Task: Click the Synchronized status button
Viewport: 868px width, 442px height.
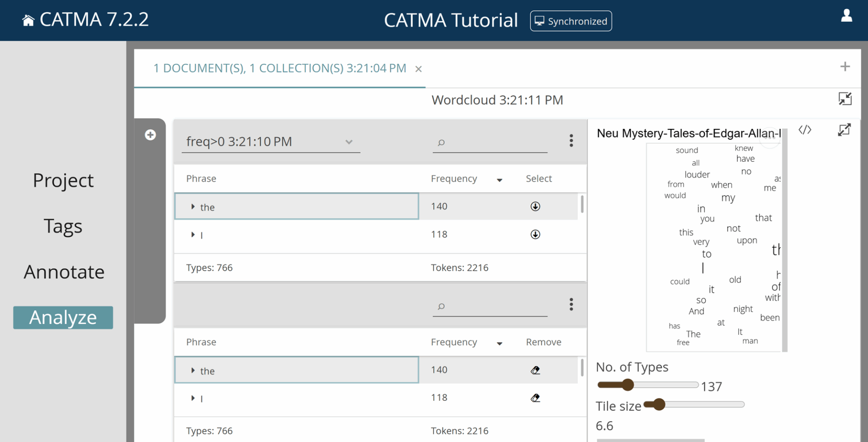Action: tap(571, 21)
